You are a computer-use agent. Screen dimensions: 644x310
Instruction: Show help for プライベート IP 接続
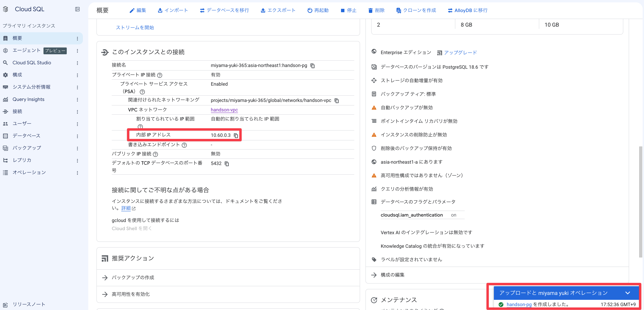(x=159, y=75)
